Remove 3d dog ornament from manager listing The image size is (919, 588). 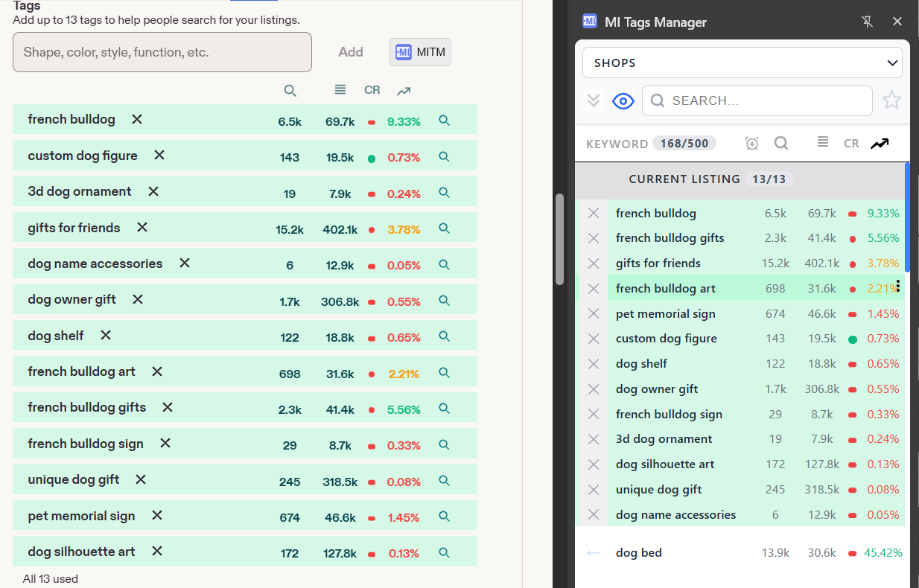point(594,439)
